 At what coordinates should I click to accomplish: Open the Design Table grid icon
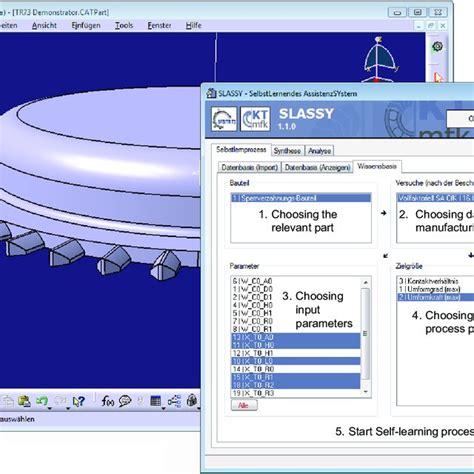click(x=155, y=401)
